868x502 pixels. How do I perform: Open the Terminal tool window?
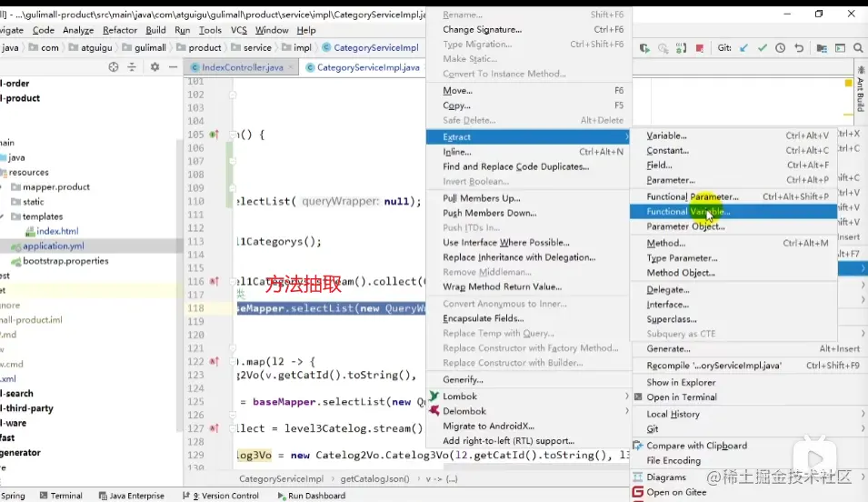pos(61,496)
